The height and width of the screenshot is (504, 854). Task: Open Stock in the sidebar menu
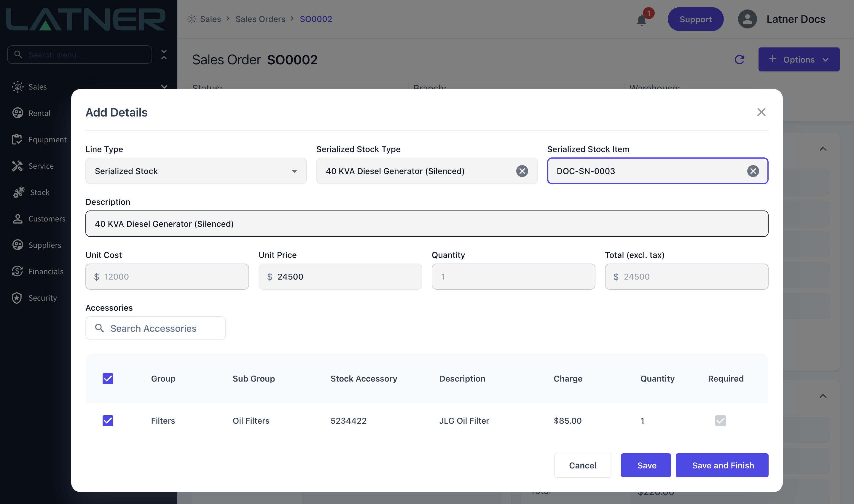coord(40,192)
